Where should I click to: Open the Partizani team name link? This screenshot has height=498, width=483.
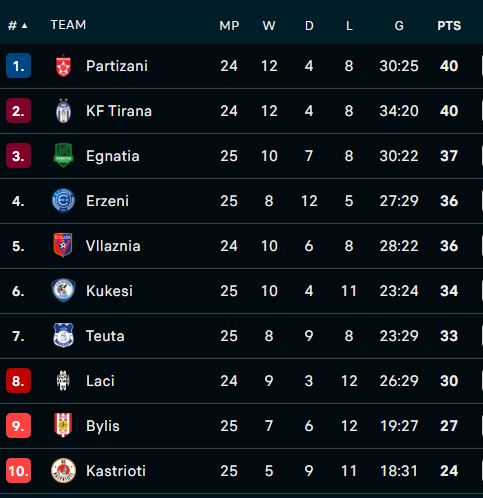point(117,66)
